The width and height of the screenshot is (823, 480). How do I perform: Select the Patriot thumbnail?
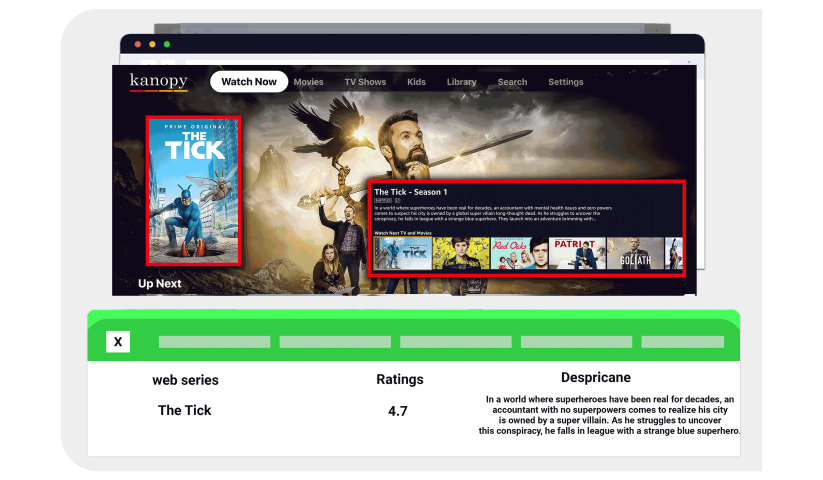(x=577, y=253)
